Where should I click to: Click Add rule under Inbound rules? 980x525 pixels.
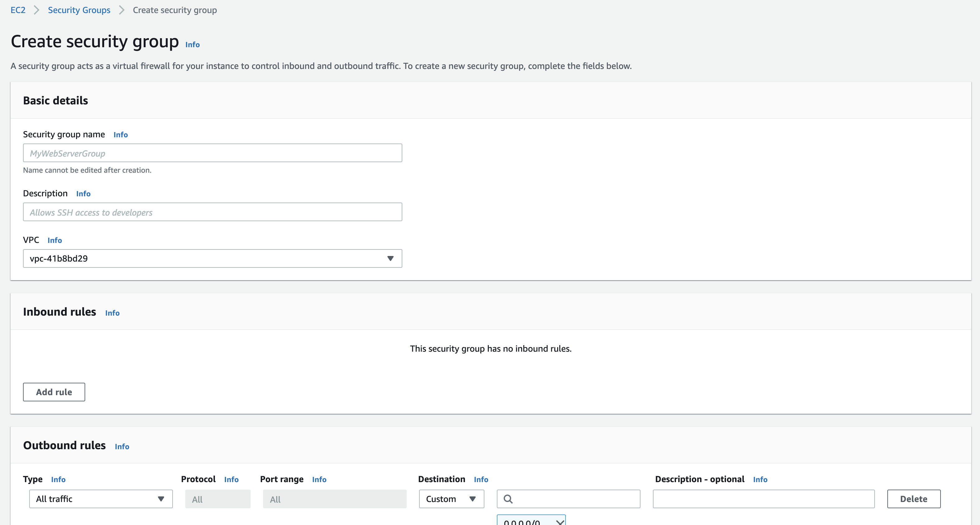[x=54, y=392]
